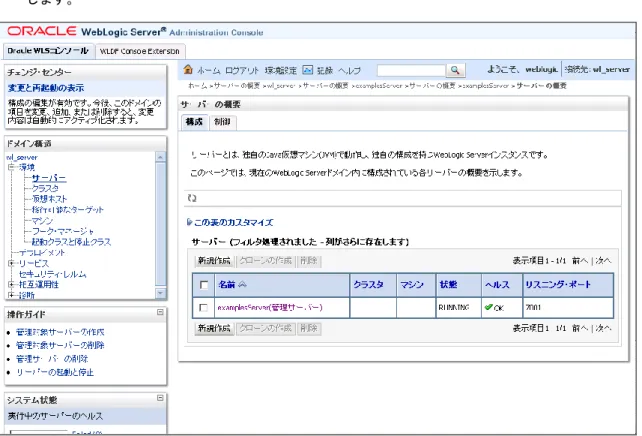Open ヘルプ in top toolbar
642x436 pixels.
tap(349, 70)
